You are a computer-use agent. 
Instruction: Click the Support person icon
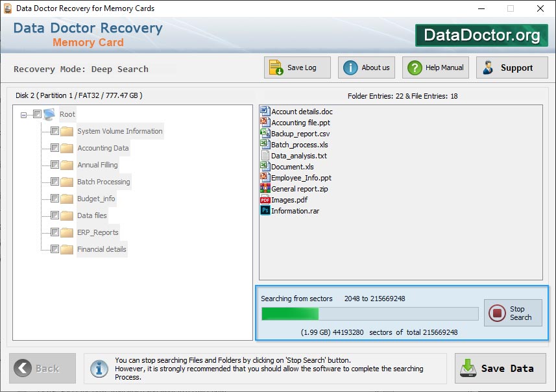coord(489,67)
